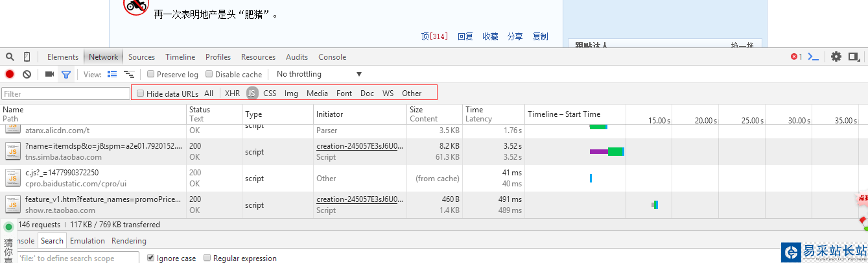This screenshot has height=263, width=868.
Task: Click the Filter text input field
Action: click(65, 94)
